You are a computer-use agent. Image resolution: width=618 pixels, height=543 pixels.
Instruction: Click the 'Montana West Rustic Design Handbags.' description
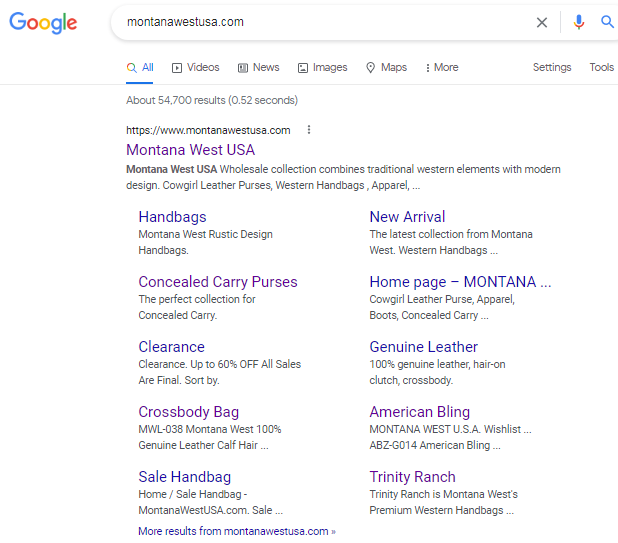[205, 242]
